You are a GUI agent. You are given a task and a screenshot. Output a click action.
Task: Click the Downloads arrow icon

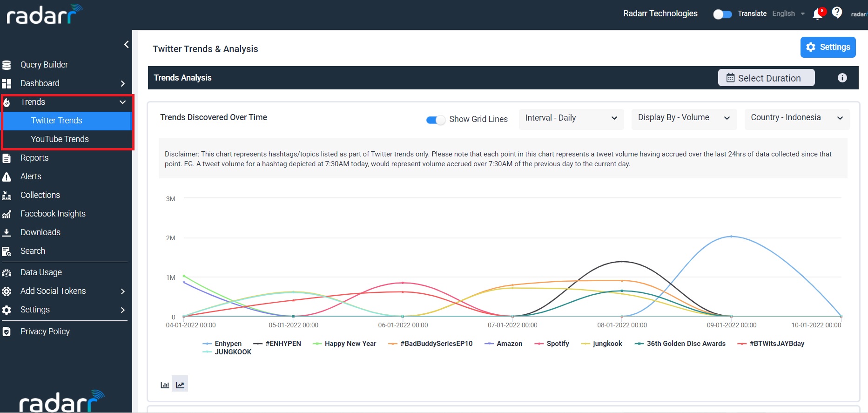tap(7, 232)
